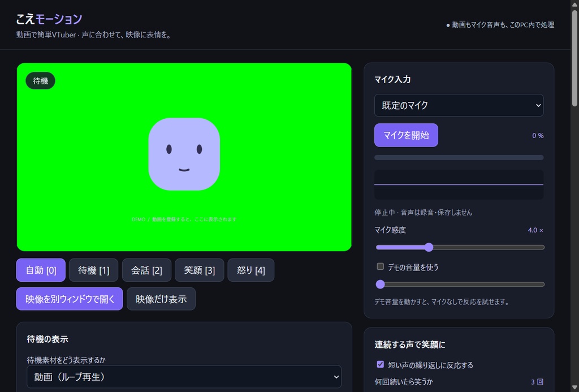Click the vertical scrollbar thumb
The image size is (579, 392).
tap(574, 59)
